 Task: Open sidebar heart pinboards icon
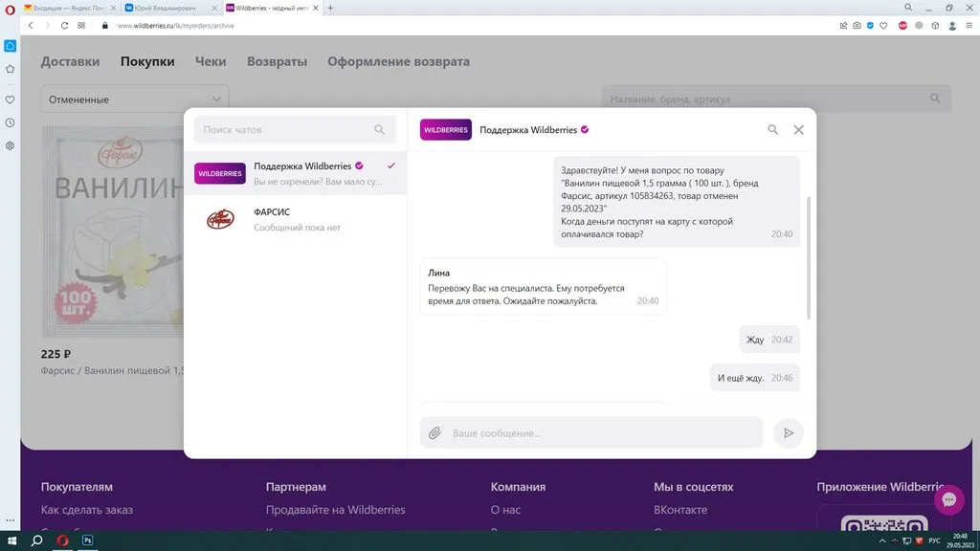click(x=10, y=99)
